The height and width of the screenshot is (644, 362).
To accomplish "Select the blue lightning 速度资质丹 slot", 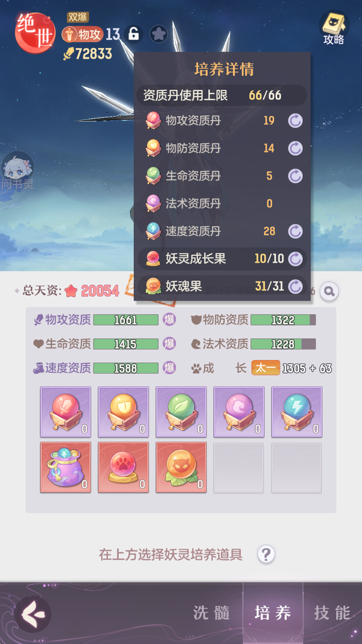I will (297, 412).
